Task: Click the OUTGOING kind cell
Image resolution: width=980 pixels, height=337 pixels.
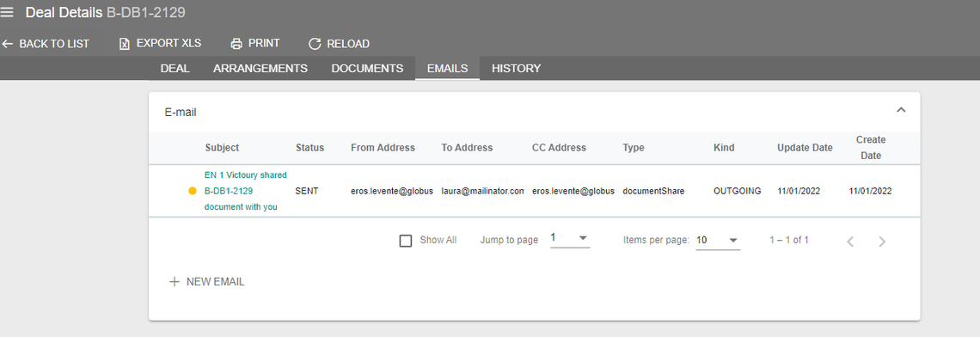Action: click(737, 191)
